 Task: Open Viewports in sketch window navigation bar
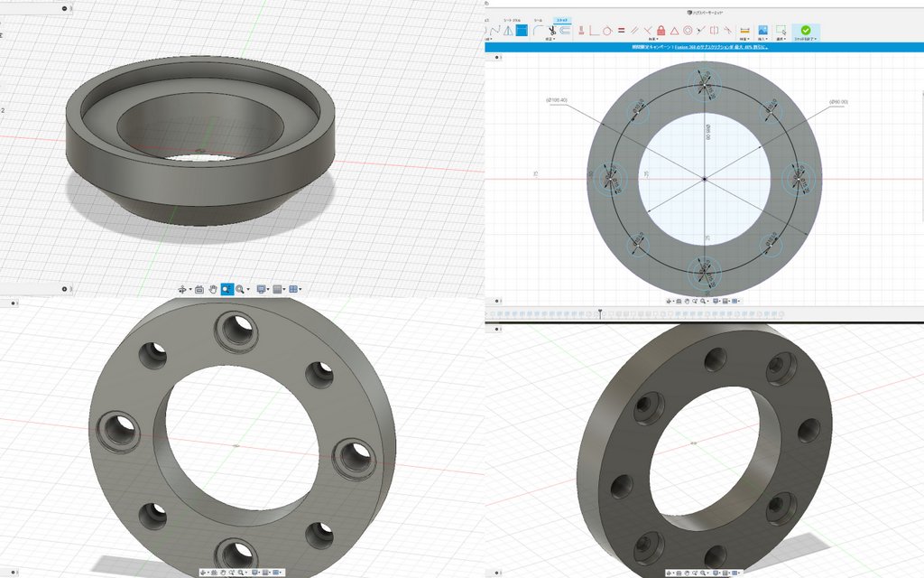(735, 302)
